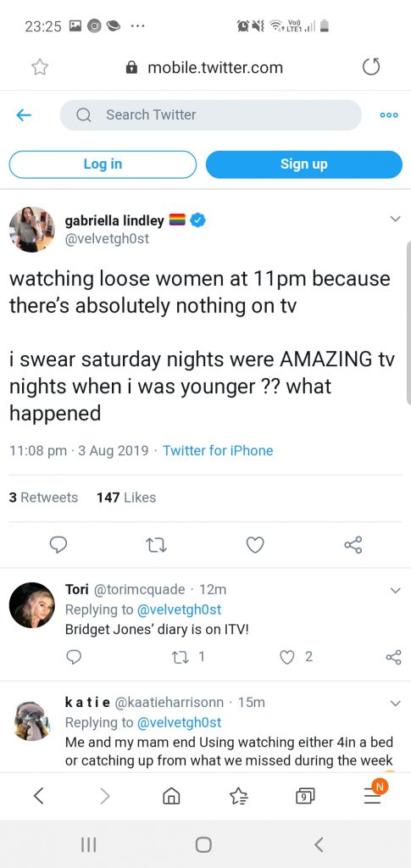This screenshot has width=411, height=868.
Task: Bookmark page with the star icon
Action: (39, 68)
